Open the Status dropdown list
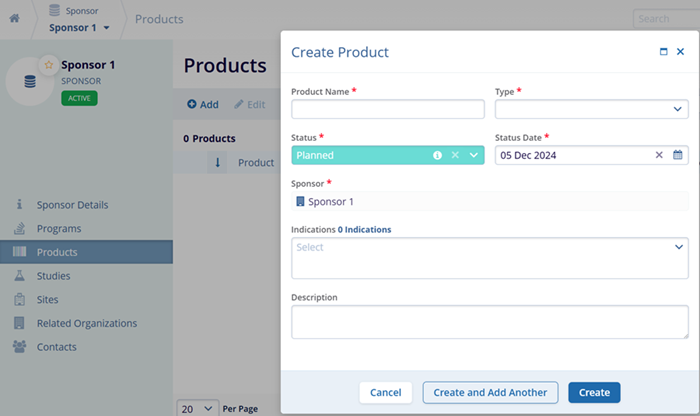 tap(474, 155)
